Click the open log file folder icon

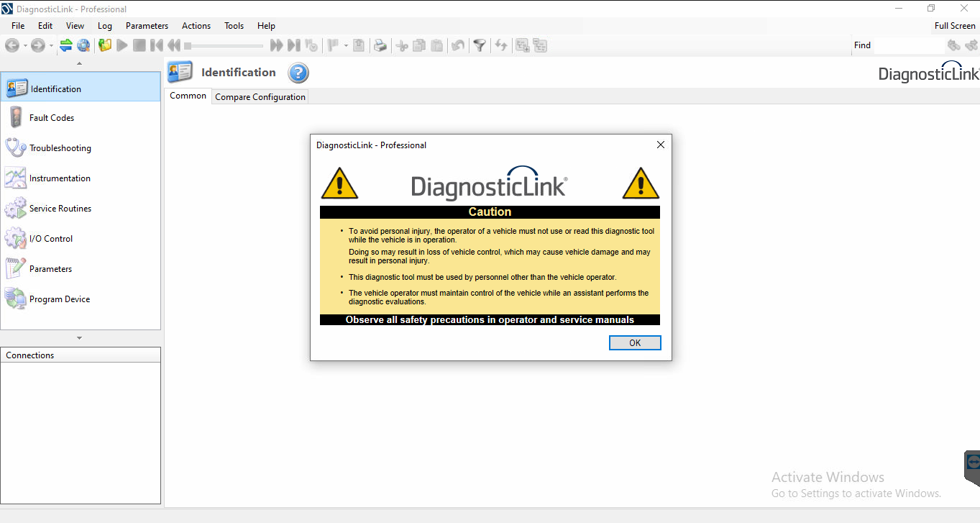[x=105, y=45]
